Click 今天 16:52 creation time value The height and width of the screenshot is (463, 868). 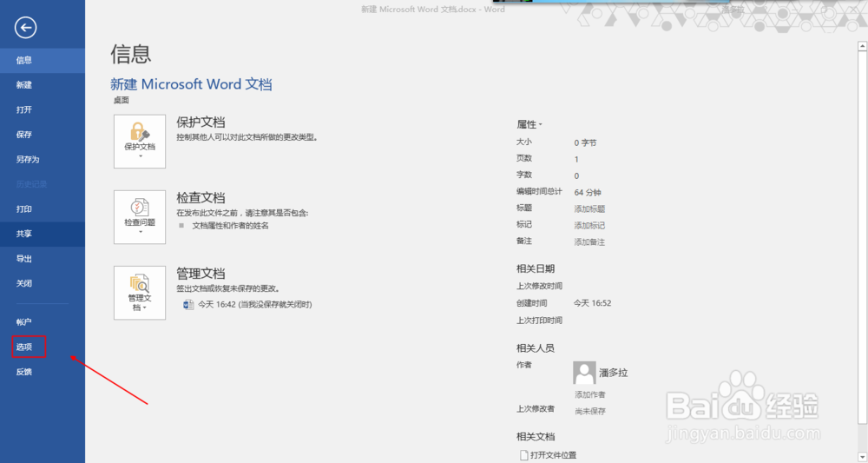point(592,303)
